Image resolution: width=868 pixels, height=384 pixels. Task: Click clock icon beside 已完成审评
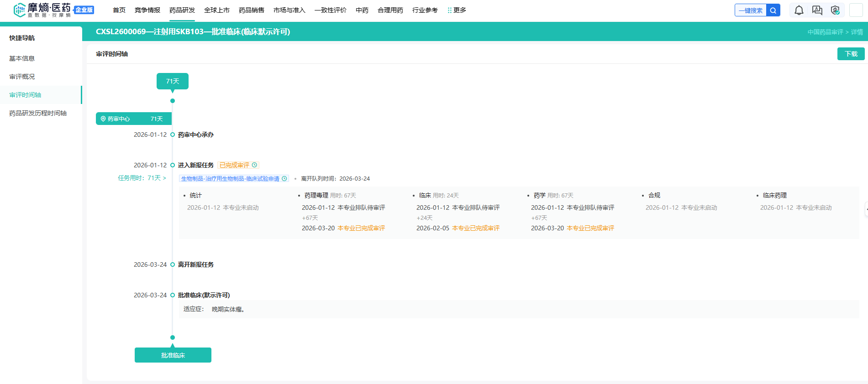tap(255, 165)
